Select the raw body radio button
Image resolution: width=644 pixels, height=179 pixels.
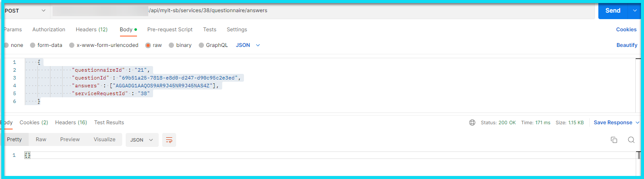click(149, 45)
